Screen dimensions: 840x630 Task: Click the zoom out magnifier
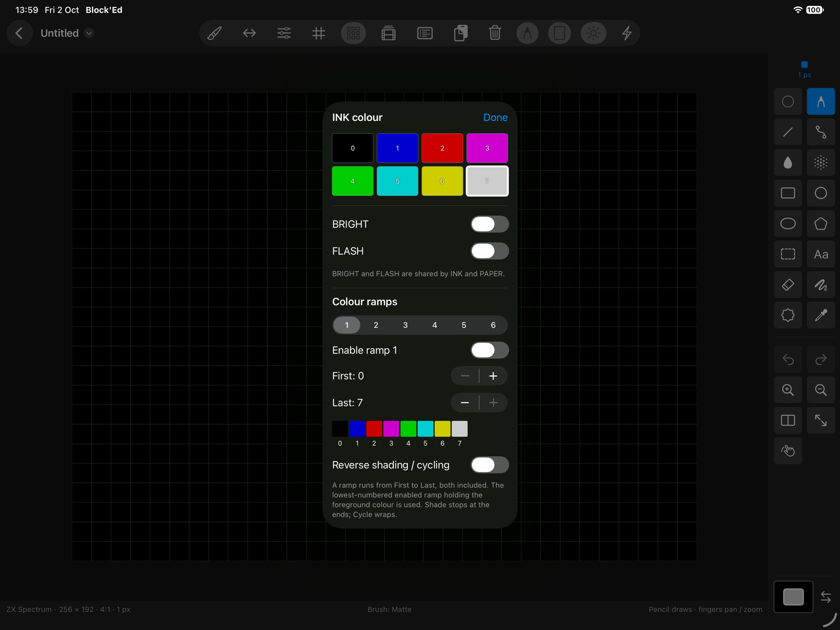pos(821,390)
